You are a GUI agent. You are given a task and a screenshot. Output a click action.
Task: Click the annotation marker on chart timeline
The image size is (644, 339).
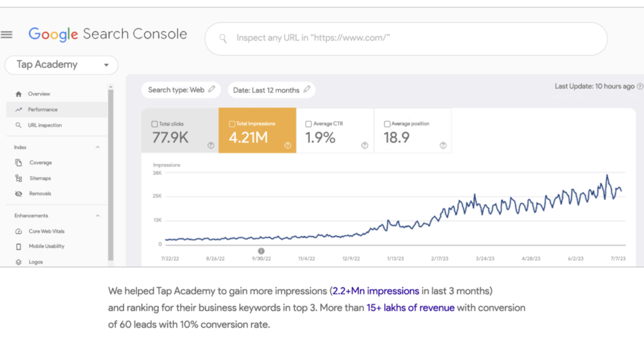click(261, 251)
